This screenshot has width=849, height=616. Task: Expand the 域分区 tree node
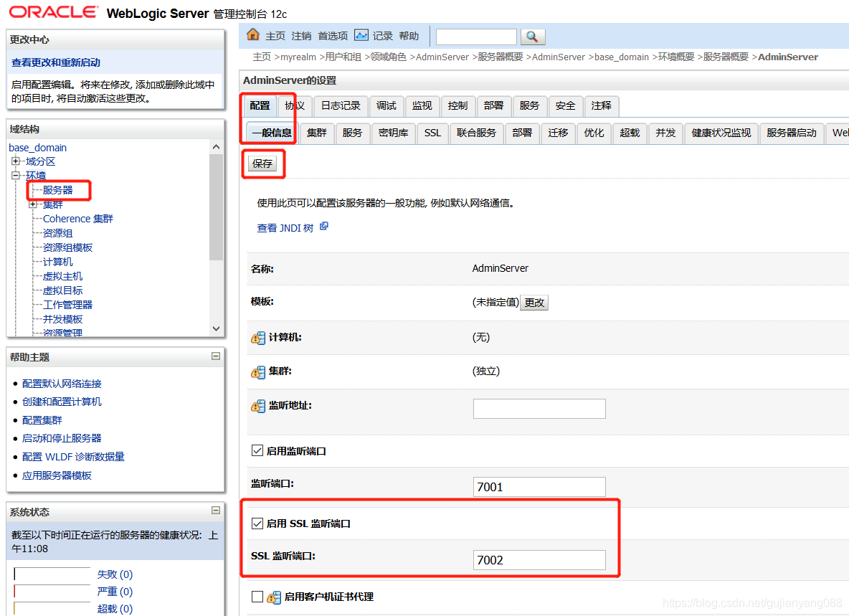[x=16, y=161]
